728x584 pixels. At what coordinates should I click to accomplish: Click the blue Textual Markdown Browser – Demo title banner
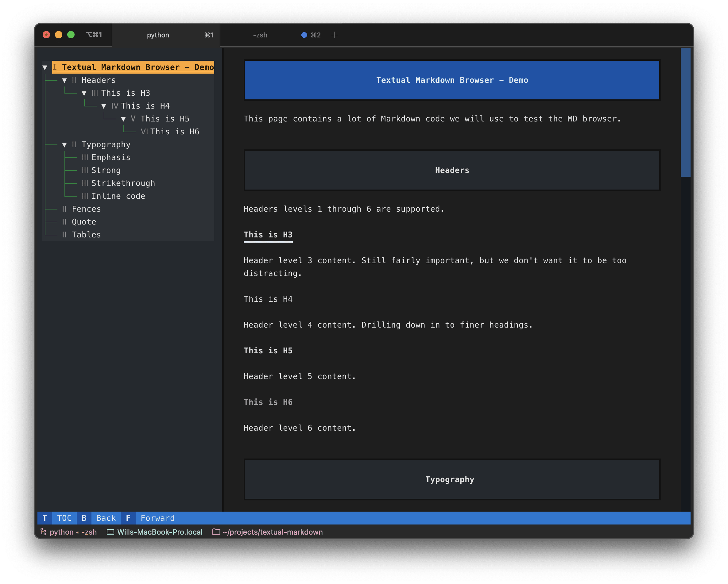pos(452,80)
